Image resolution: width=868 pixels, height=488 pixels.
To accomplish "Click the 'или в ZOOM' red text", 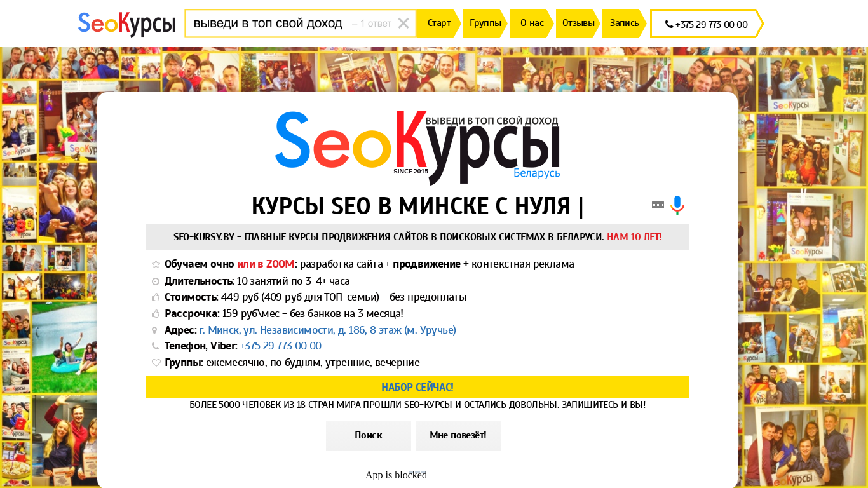I will point(266,264).
